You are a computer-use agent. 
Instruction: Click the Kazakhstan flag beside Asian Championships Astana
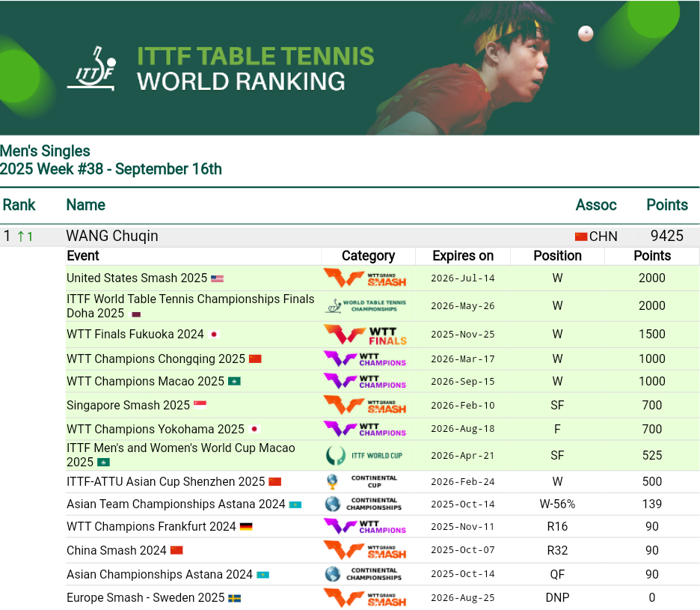tap(263, 575)
